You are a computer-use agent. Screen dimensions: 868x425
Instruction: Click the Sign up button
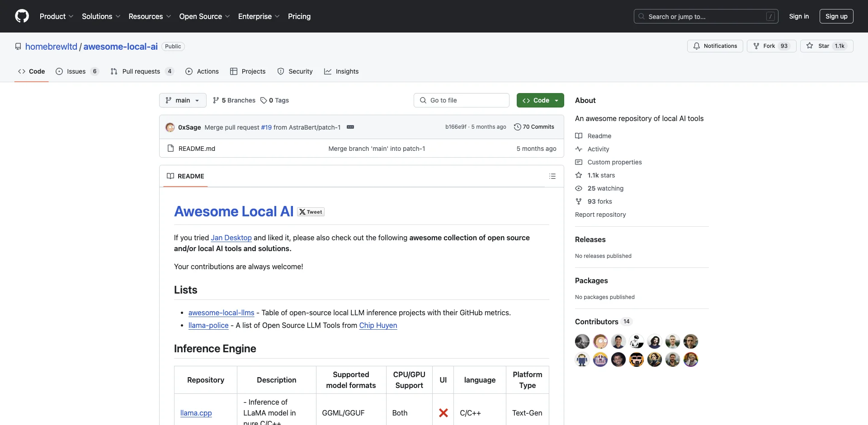pyautogui.click(x=836, y=16)
